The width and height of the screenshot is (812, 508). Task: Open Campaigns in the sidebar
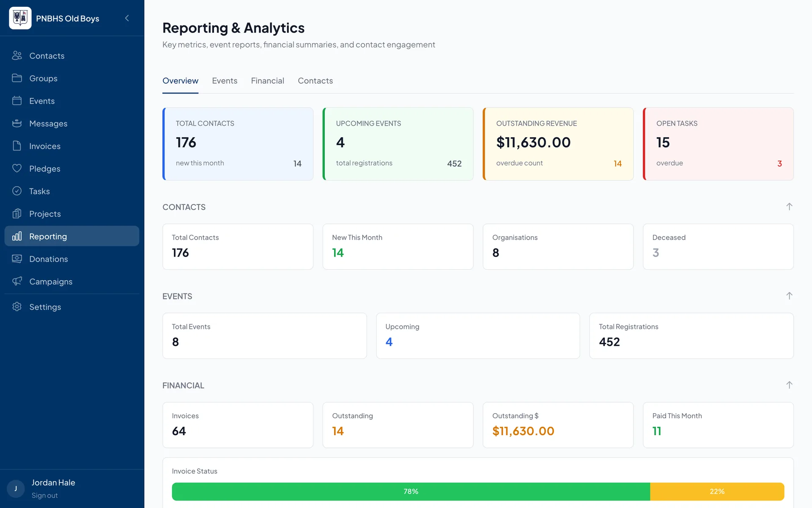(x=72, y=281)
